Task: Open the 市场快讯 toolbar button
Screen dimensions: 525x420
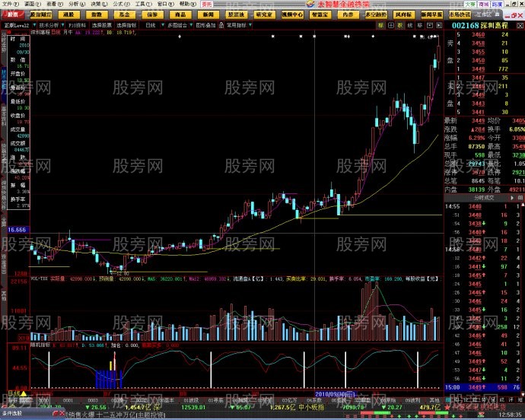Action: click(460, 14)
